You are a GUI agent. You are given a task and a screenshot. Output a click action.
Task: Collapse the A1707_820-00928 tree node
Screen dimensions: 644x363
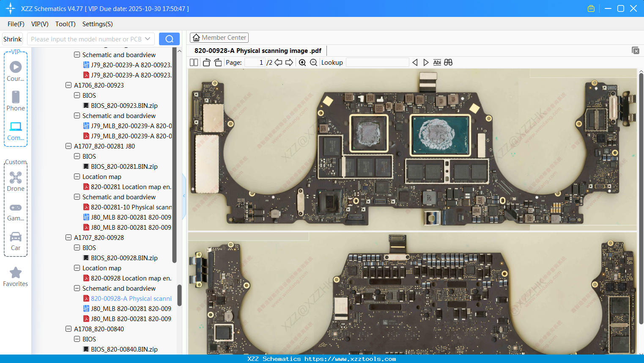pos(69,238)
